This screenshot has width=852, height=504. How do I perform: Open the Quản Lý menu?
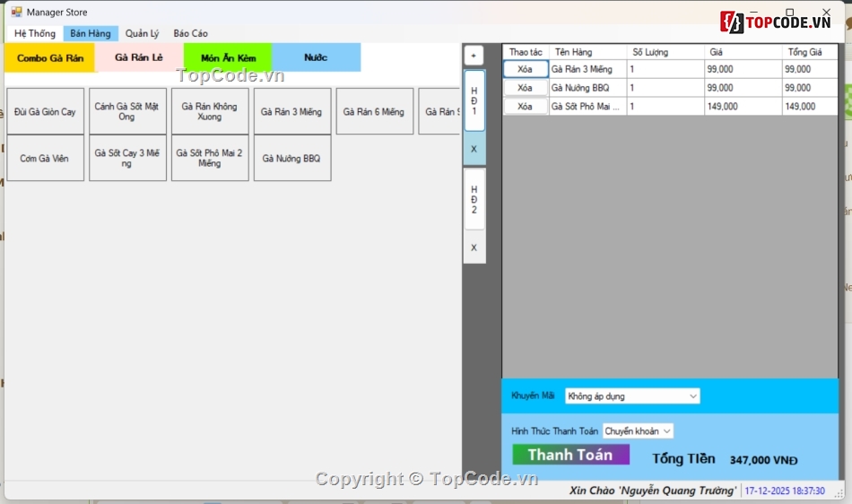pyautogui.click(x=142, y=33)
